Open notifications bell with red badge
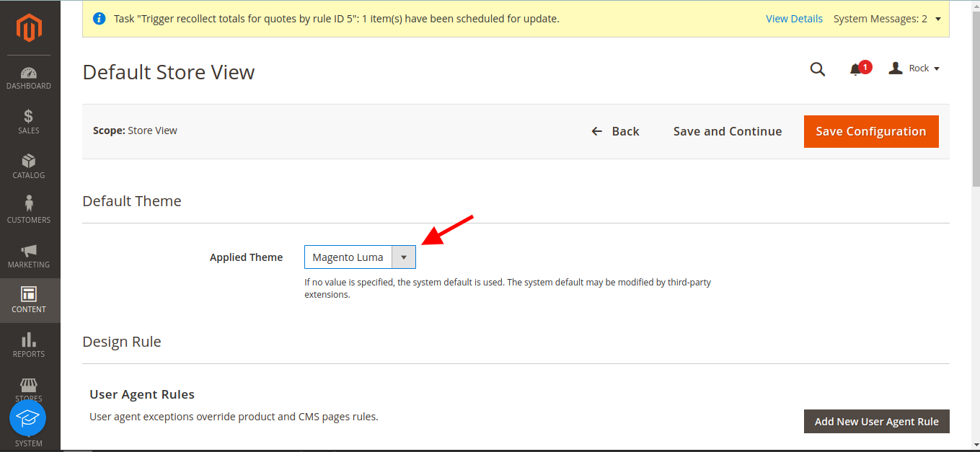 coord(860,68)
